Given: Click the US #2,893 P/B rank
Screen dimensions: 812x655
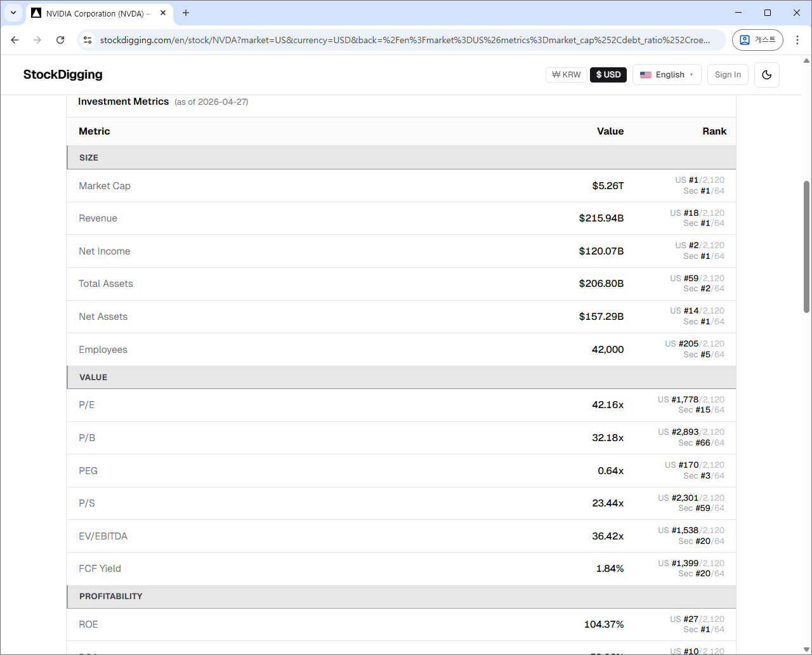Looking at the screenshot, I should [691, 432].
